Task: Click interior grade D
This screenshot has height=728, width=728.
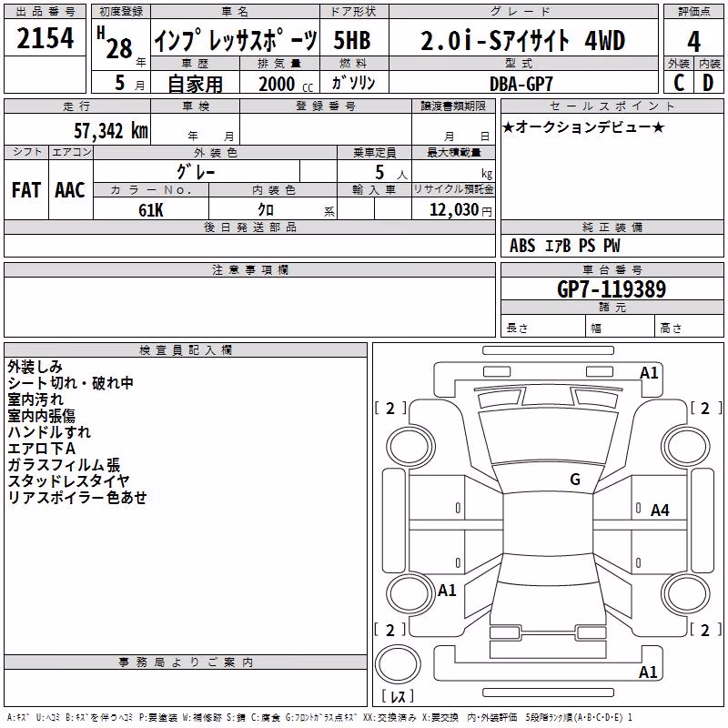Action: (708, 83)
